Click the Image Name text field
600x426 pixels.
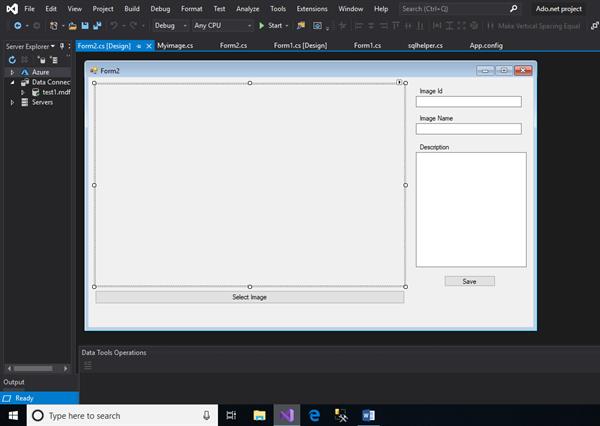(469, 128)
